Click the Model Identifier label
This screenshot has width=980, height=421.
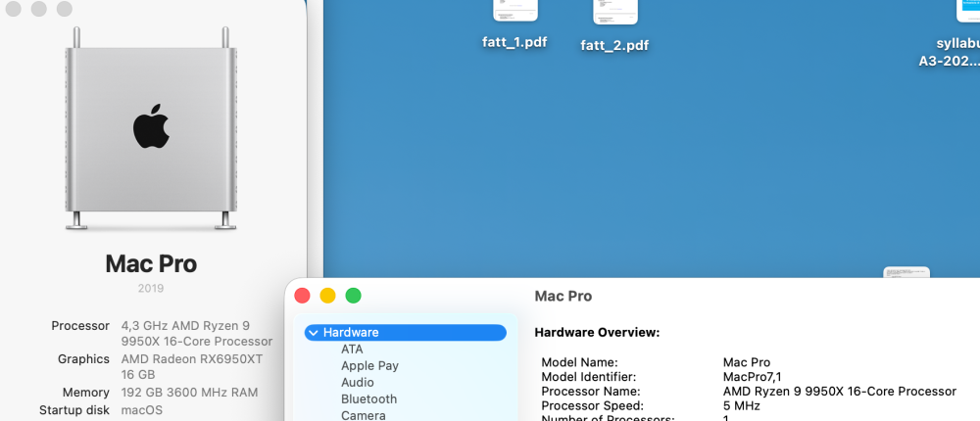coord(589,377)
